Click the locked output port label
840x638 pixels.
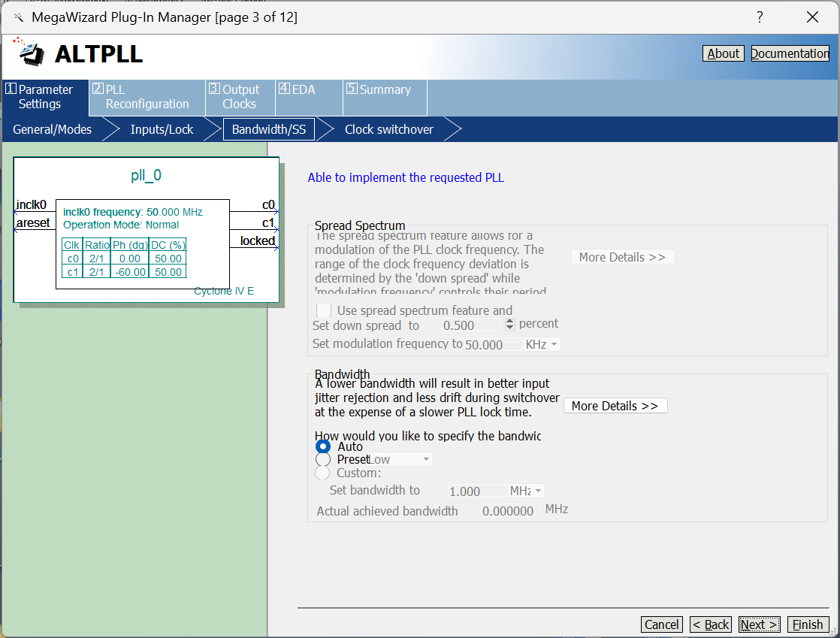[x=258, y=241]
